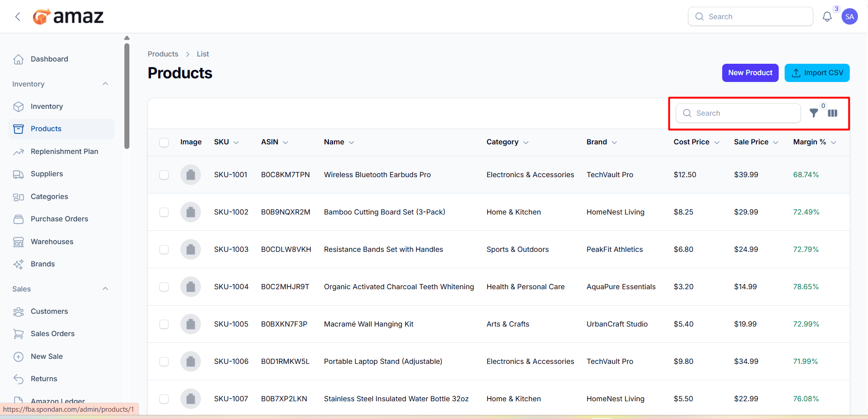Viewport: 868px width, 419px height.
Task: Open the table filter funnel icon
Action: pos(813,113)
